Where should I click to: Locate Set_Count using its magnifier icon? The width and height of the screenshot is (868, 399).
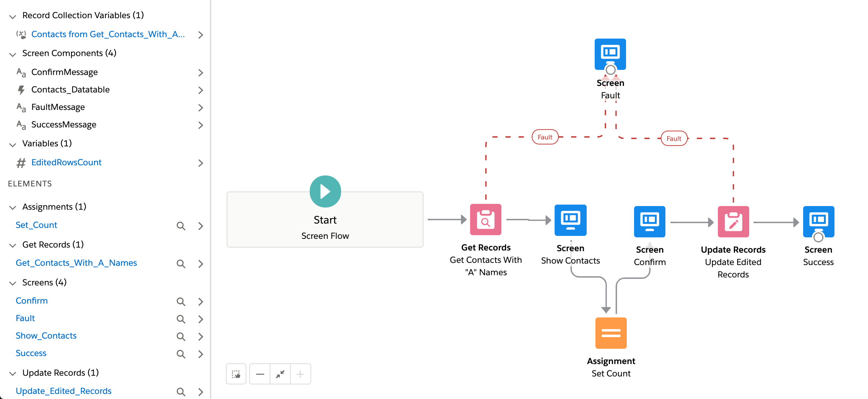click(181, 226)
